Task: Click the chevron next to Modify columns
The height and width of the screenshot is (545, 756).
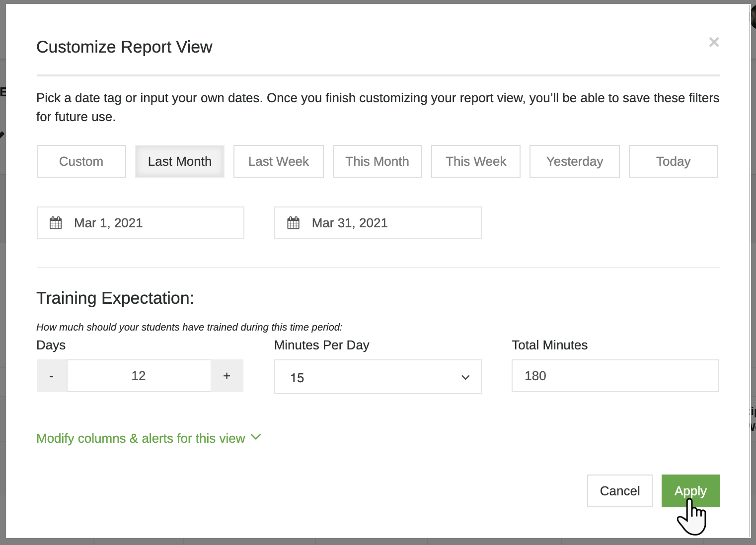Action: pos(256,438)
